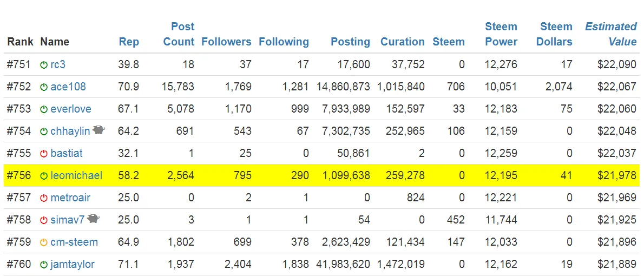The image size is (644, 276).
Task: Open ace108 user profile link
Action: click(68, 87)
